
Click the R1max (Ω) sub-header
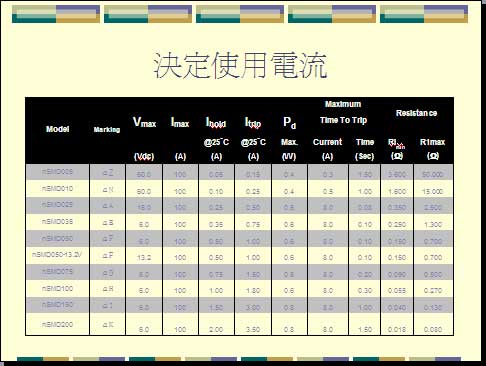pyautogui.click(x=432, y=149)
